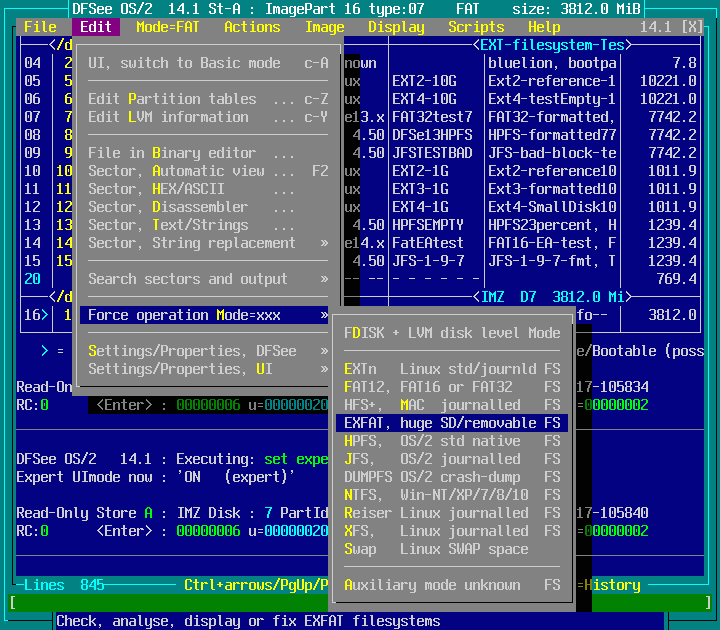Open the Actions menu
720x630 pixels.
[252, 27]
